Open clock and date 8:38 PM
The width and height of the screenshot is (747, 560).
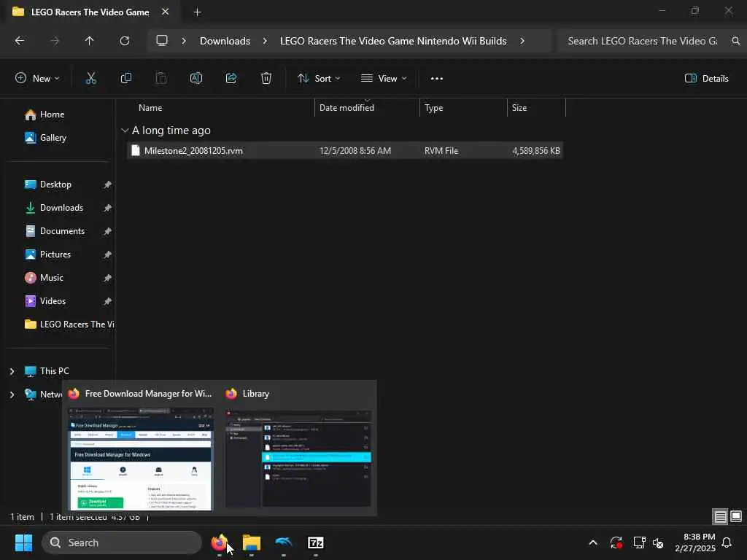pyautogui.click(x=695, y=542)
